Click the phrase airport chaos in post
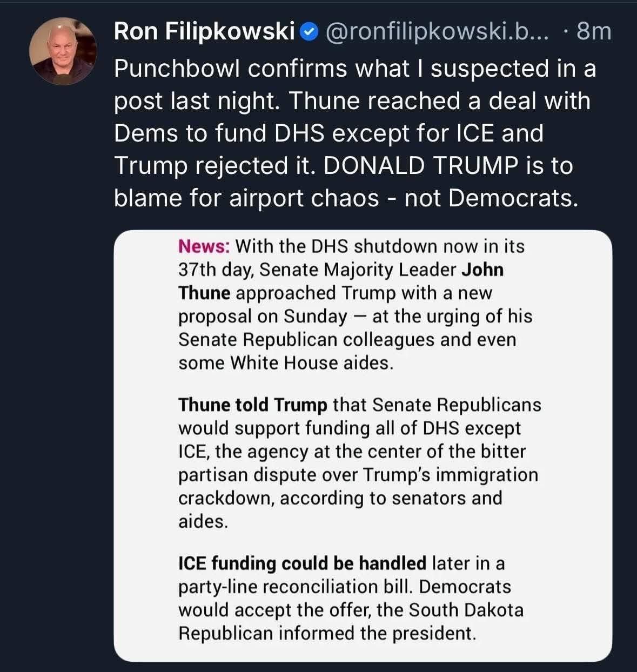The image size is (637, 672). [x=304, y=198]
